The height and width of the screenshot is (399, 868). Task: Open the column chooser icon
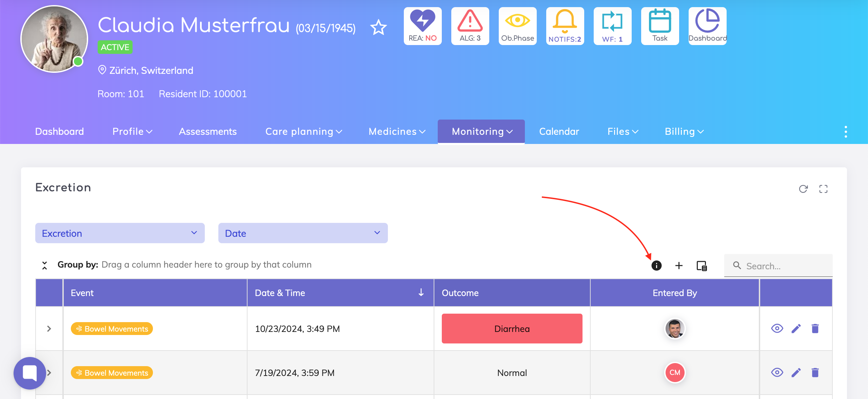(702, 266)
